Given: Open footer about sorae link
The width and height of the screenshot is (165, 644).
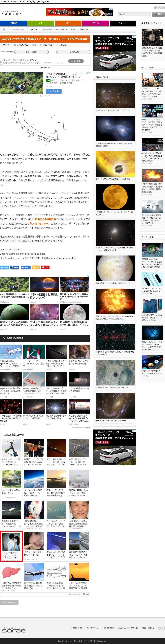Looking at the screenshot, I should pos(77,628).
